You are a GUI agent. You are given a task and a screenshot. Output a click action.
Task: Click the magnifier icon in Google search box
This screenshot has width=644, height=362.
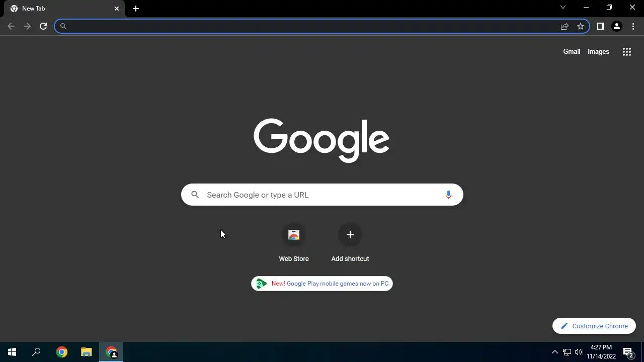(195, 195)
